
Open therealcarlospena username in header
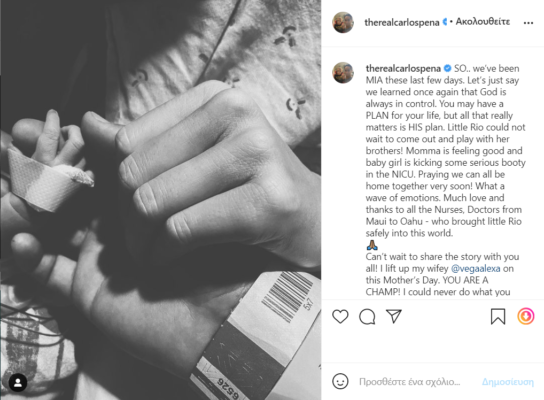[x=402, y=23]
